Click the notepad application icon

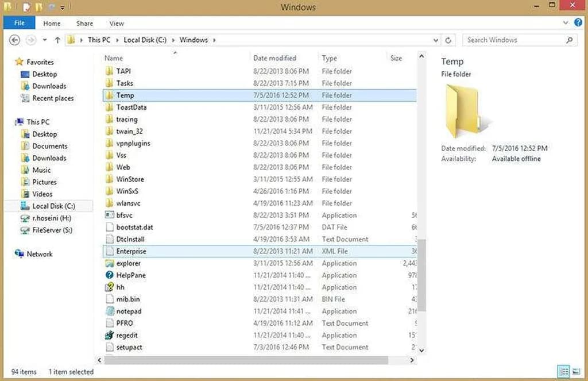click(x=110, y=311)
